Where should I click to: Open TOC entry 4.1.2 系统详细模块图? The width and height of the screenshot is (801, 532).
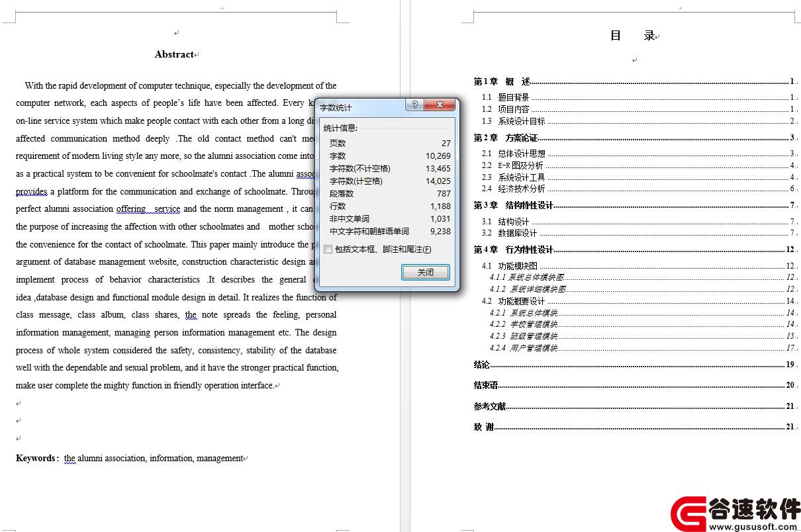pos(642,289)
